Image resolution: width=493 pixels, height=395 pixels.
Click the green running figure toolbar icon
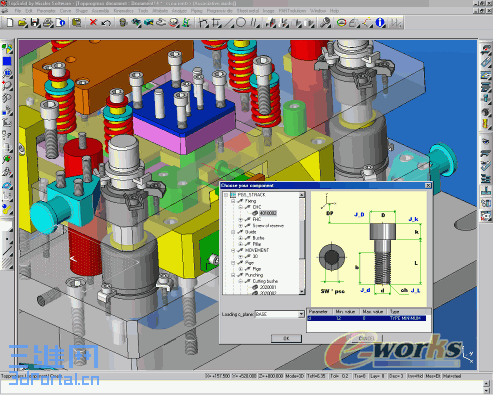(x=186, y=23)
